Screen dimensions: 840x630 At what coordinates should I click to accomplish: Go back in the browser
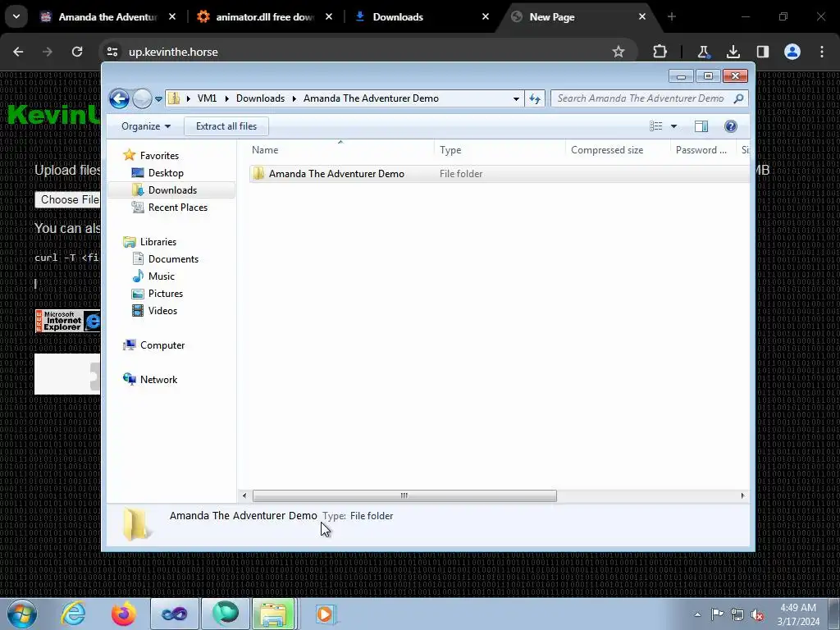(x=18, y=52)
